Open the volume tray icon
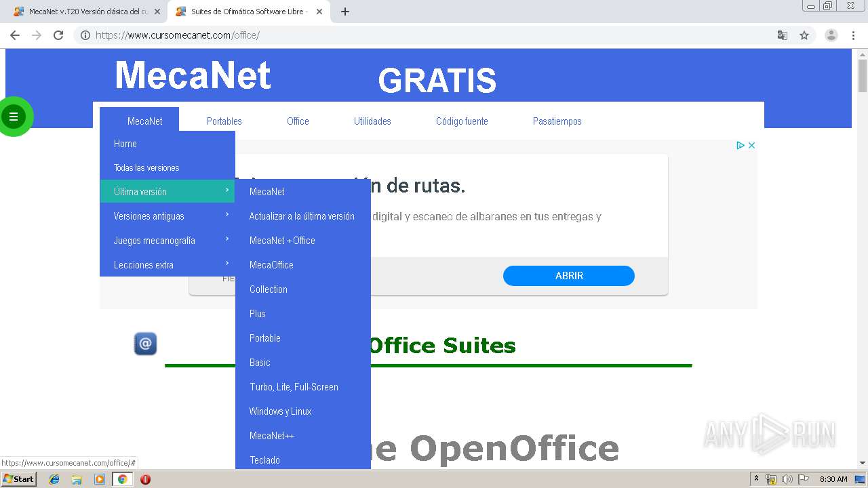Viewport: 868px width, 488px height. click(787, 479)
